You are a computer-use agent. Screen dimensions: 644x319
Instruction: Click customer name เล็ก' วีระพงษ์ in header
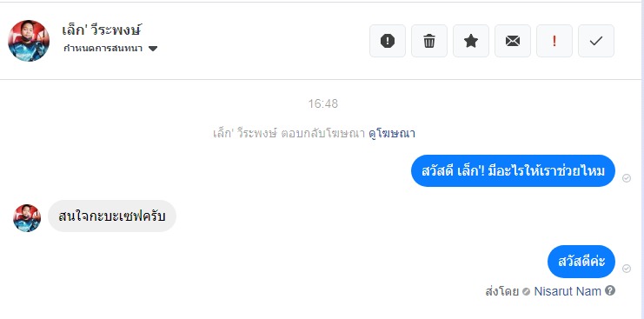pos(102,30)
